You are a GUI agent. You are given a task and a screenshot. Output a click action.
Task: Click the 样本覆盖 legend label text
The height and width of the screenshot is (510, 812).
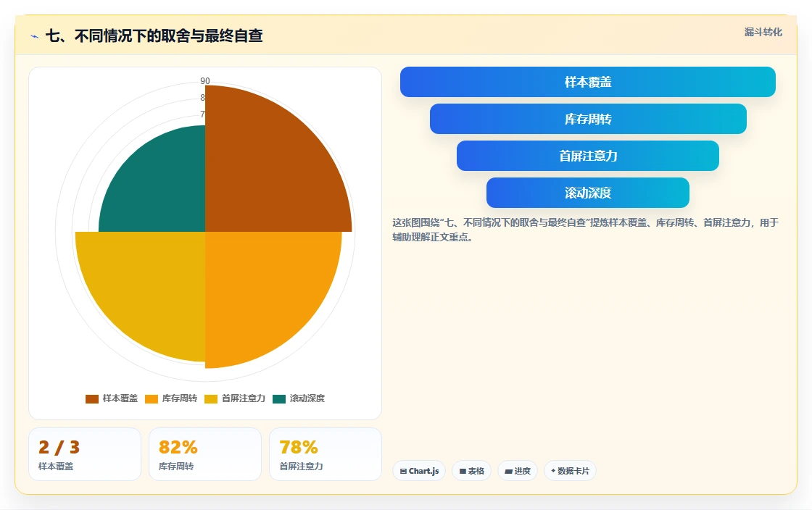click(x=120, y=398)
